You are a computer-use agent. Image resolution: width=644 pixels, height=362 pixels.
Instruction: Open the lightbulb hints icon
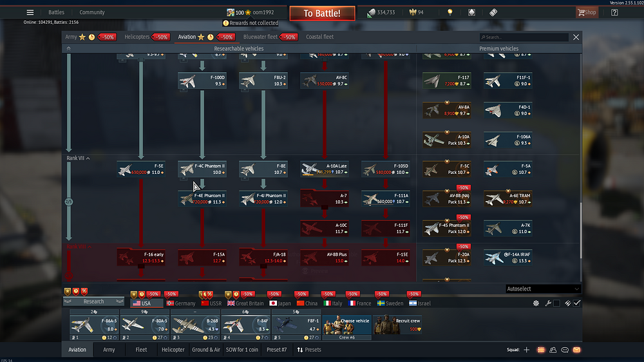pos(450,12)
